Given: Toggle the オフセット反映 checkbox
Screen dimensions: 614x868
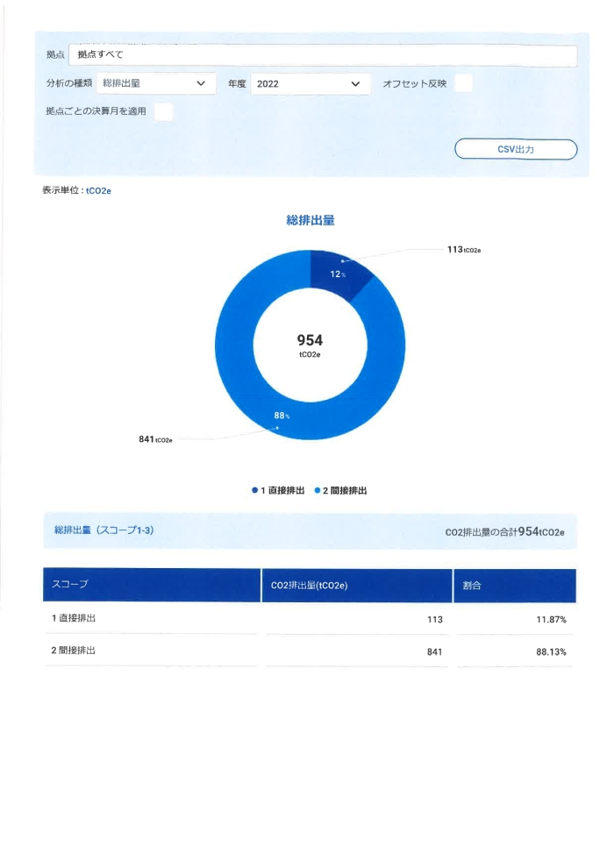Looking at the screenshot, I should click(x=463, y=83).
